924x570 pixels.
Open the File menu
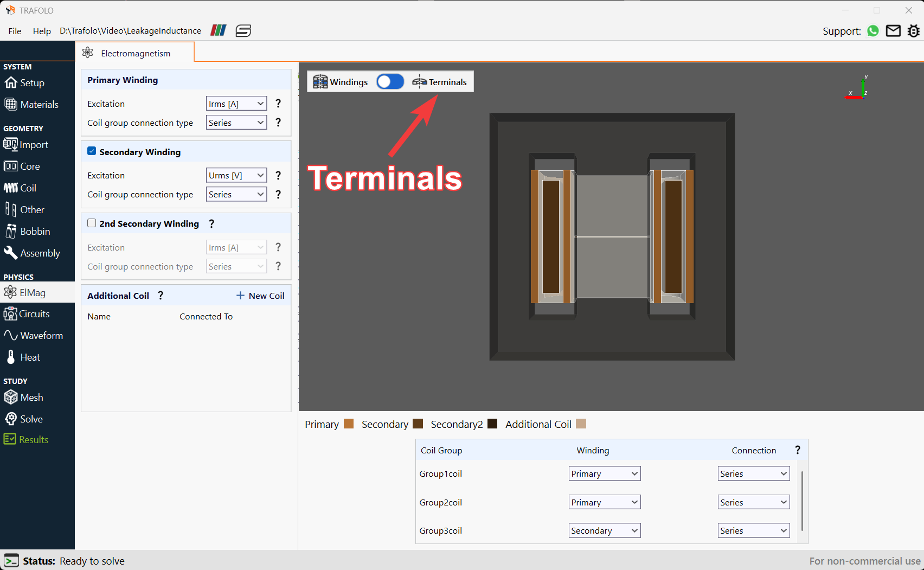15,31
